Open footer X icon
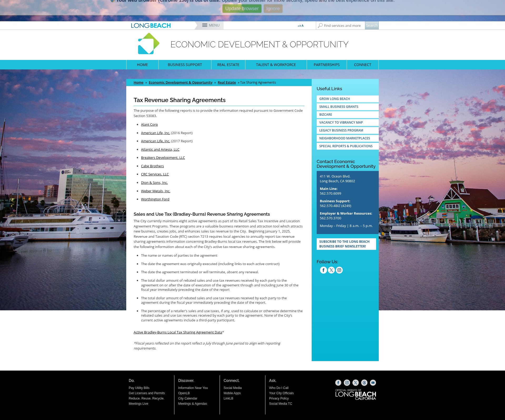This screenshot has height=420, width=505. 356,383
